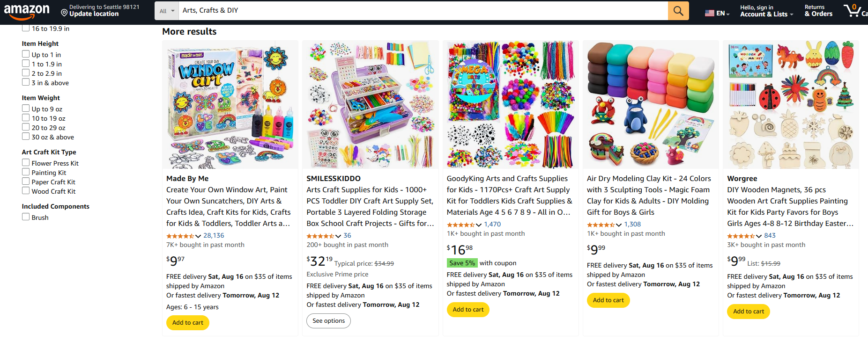Open Worgree product star rating

(741, 236)
